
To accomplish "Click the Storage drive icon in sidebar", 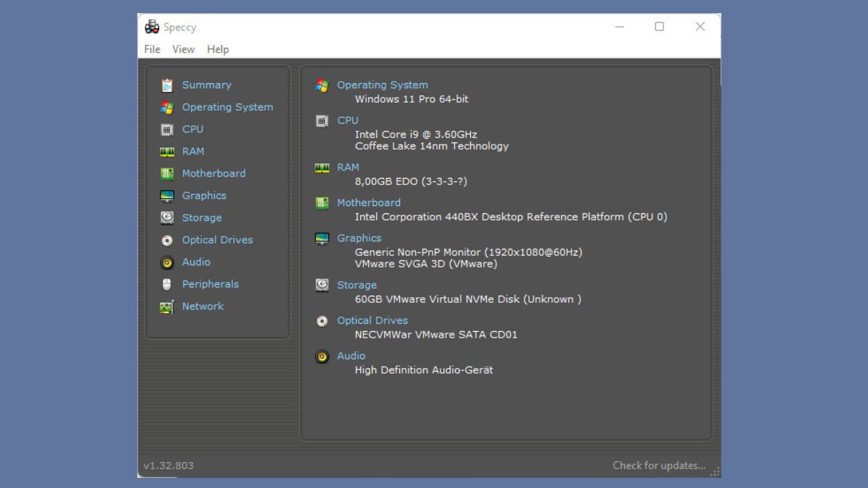I will (167, 218).
